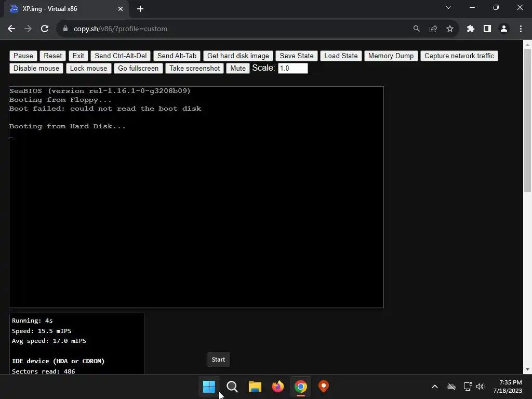The height and width of the screenshot is (399, 532).
Task: Toggle the Chrome side panel
Action: point(487,29)
